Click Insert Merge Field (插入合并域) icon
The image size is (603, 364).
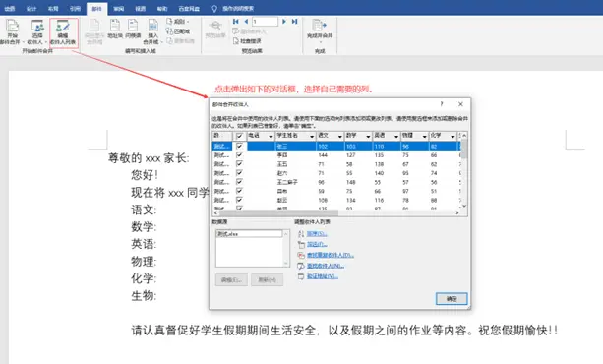coord(153,26)
